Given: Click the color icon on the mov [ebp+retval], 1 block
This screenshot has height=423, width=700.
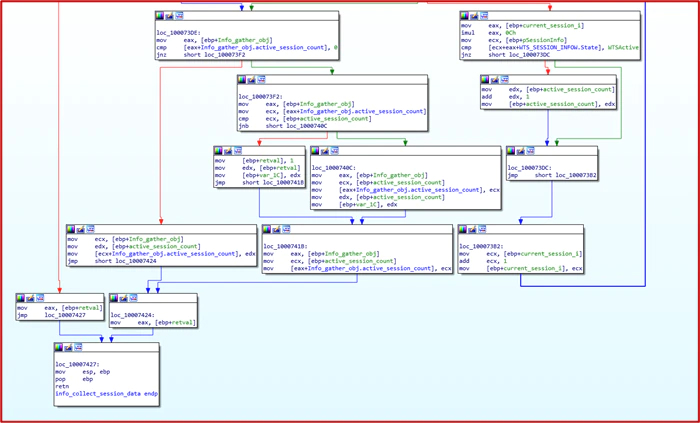Looking at the screenshot, I should 218,151.
